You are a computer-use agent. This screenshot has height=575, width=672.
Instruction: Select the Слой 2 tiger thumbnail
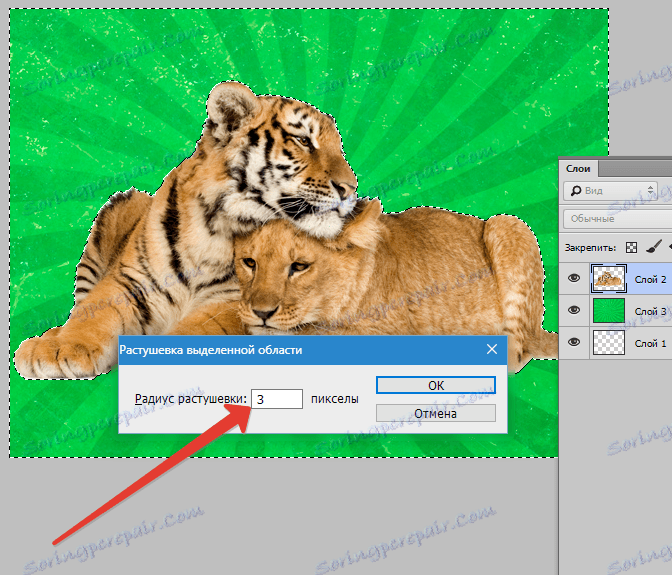(609, 279)
